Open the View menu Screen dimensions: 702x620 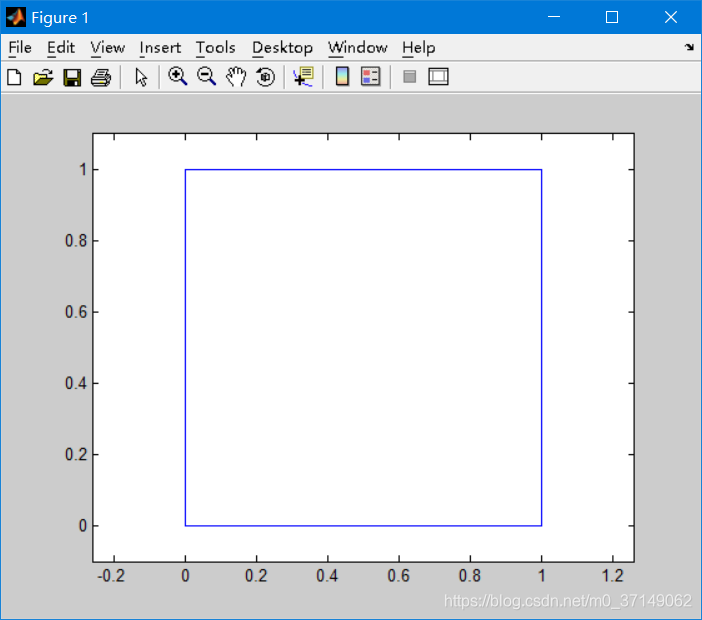tap(107, 47)
